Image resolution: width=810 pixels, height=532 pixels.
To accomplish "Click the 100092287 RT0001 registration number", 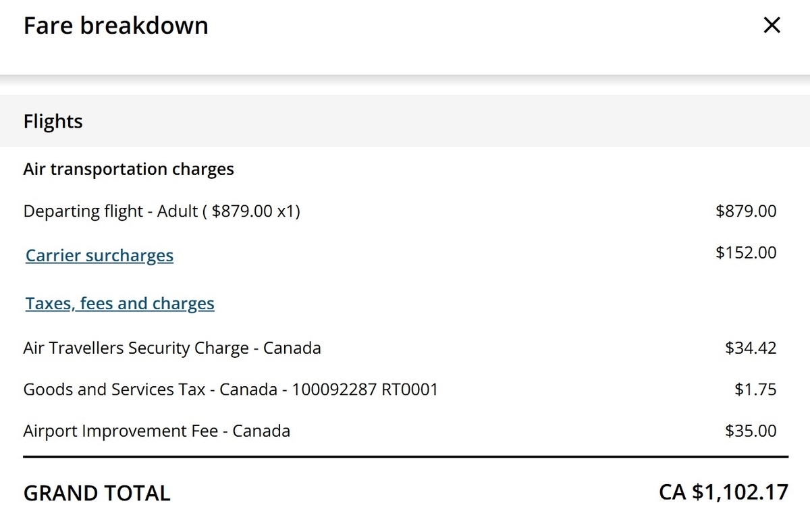I will coord(365,390).
